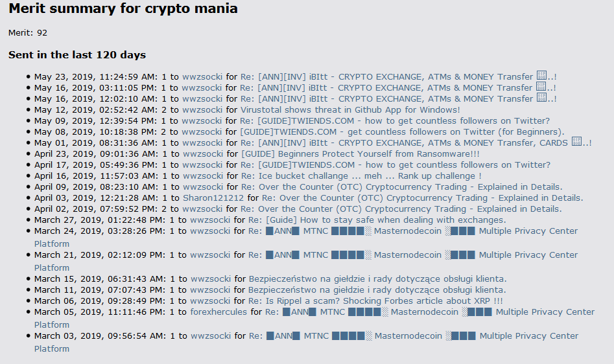
Task: Open March 11 Bezpieczeństwo na giełdzie thread
Action: pyautogui.click(x=377, y=290)
